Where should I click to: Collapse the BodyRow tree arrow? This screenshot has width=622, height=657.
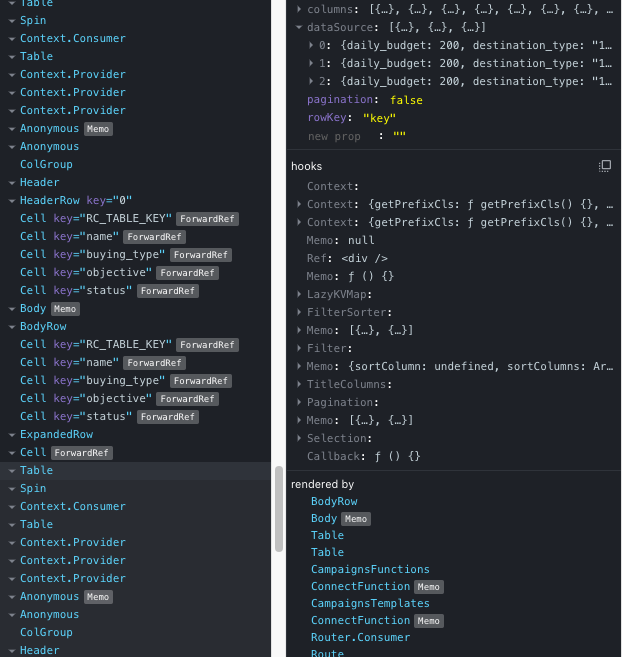tap(12, 326)
